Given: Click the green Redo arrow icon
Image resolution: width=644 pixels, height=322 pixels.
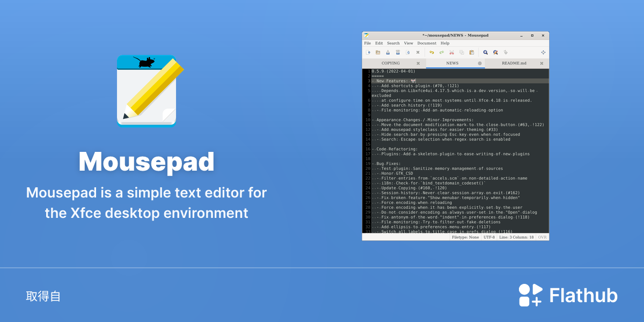Looking at the screenshot, I should 442,53.
